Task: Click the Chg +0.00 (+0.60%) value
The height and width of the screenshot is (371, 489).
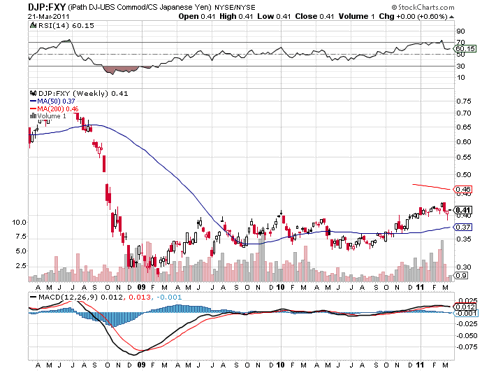Action: pyautogui.click(x=413, y=16)
